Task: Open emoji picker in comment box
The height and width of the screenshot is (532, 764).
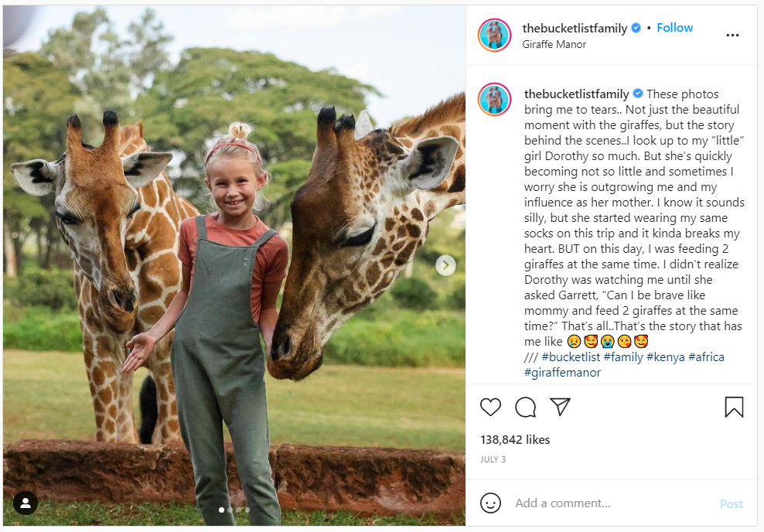Action: click(490, 503)
